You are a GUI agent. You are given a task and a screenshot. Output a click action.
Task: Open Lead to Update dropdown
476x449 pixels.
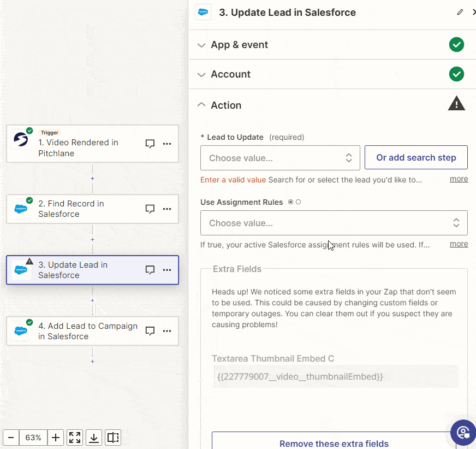pyautogui.click(x=280, y=158)
